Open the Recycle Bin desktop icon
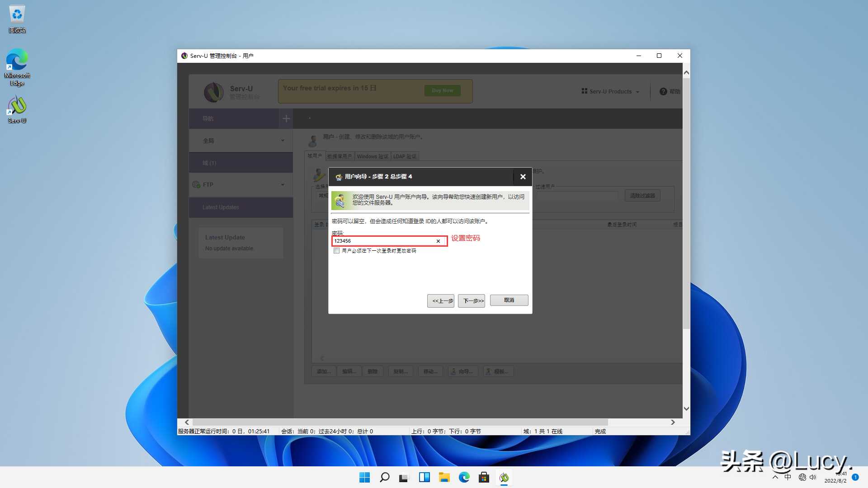The width and height of the screenshot is (868, 488). point(17,19)
